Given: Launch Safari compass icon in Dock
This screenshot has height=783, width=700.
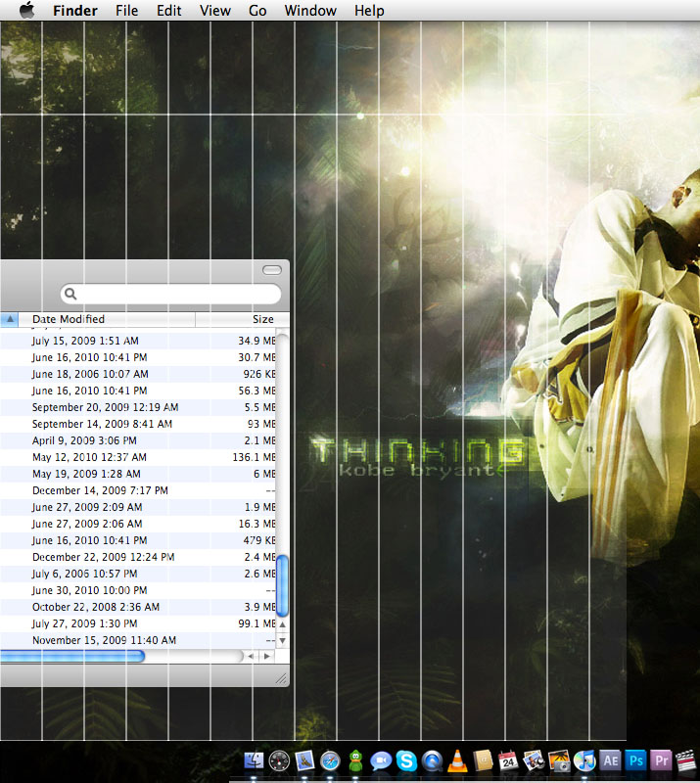Looking at the screenshot, I should [x=330, y=761].
